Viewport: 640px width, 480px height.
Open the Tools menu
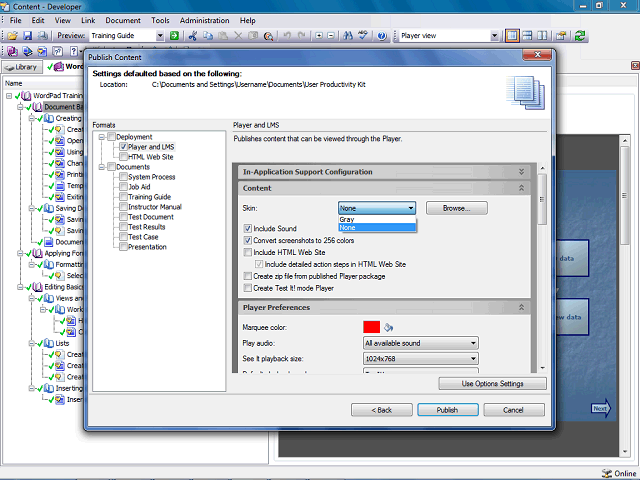click(x=160, y=20)
